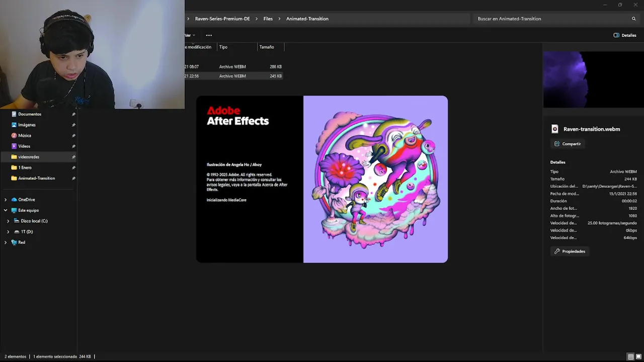Collapse the Este equipo tree node
644x362 pixels.
[6, 210]
